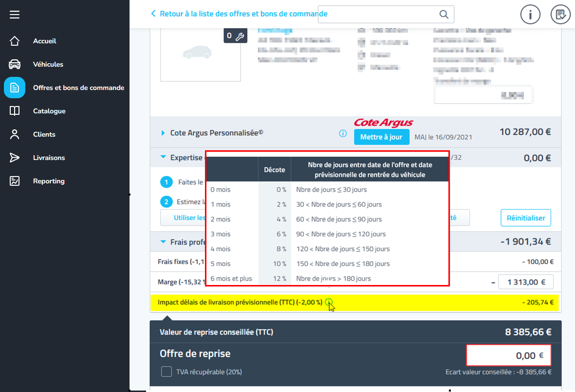Click the 6 mois et plus row label
Screen dimensions: 575x392
(x=231, y=278)
